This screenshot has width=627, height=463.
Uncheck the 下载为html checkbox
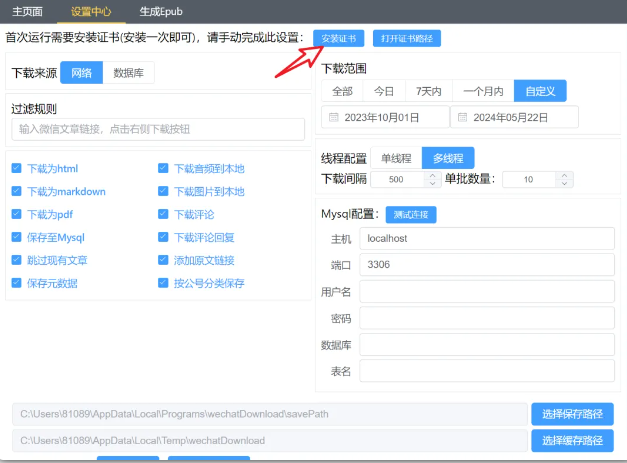tap(17, 169)
